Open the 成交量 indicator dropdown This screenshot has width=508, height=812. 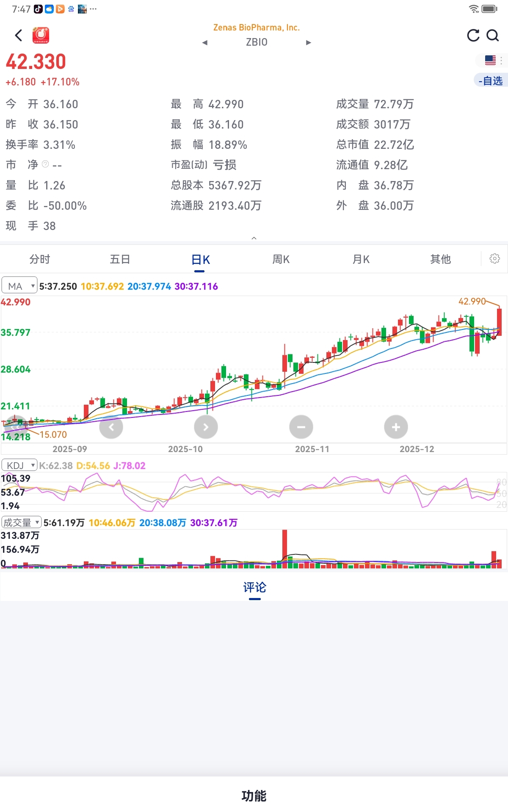(21, 522)
